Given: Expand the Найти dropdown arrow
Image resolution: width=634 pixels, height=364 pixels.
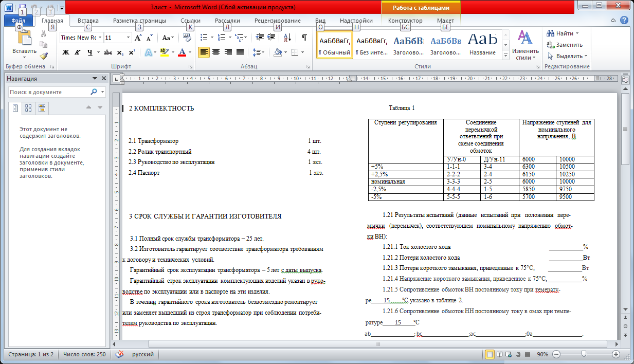Looking at the screenshot, I should point(577,33).
